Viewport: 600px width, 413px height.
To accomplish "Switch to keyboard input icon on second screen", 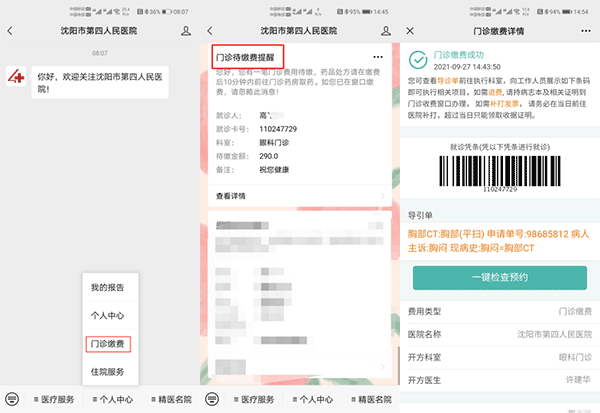I will 212,399.
